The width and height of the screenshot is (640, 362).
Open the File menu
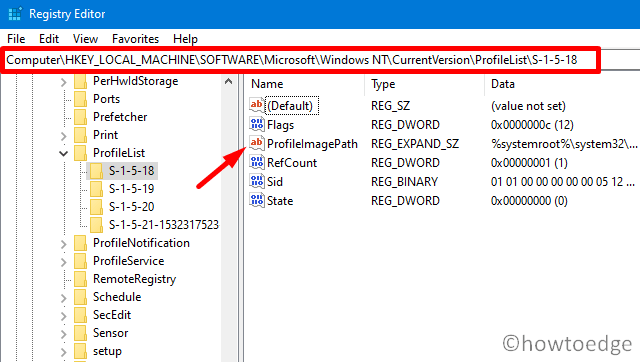[x=16, y=39]
